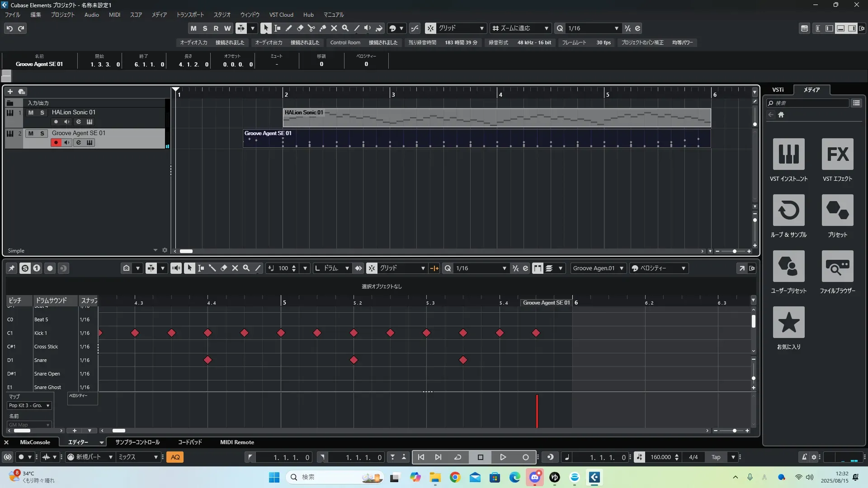This screenshot has height=488, width=868.
Task: Open VST Effects tile in media panel
Action: pyautogui.click(x=837, y=154)
